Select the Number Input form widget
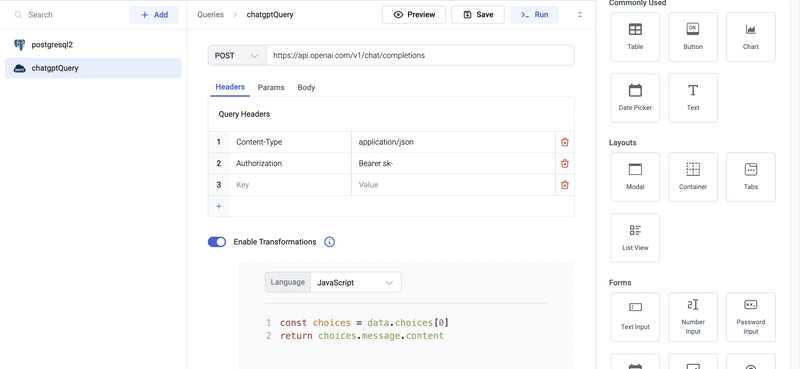The height and width of the screenshot is (369, 800). pos(693,317)
